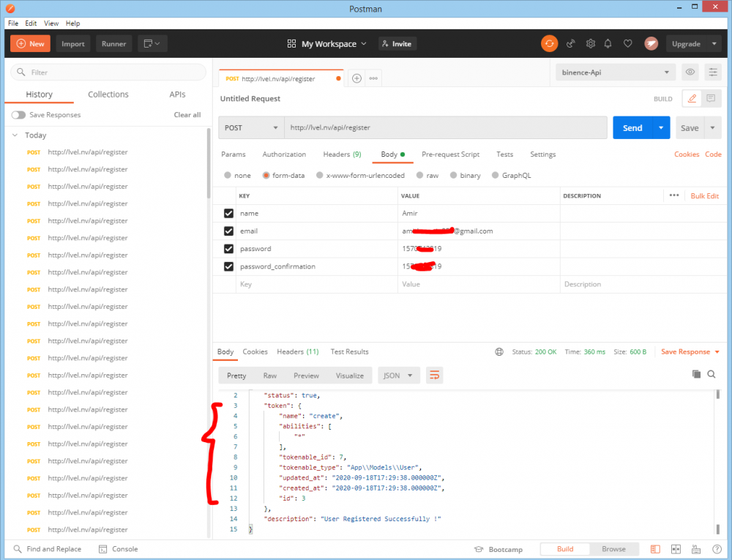Copy response with the copy icon
This screenshot has height=560, width=732.
pos(696,374)
